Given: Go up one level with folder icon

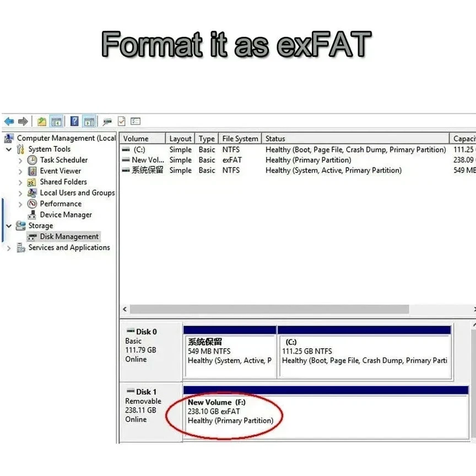Looking at the screenshot, I should pyautogui.click(x=41, y=121).
